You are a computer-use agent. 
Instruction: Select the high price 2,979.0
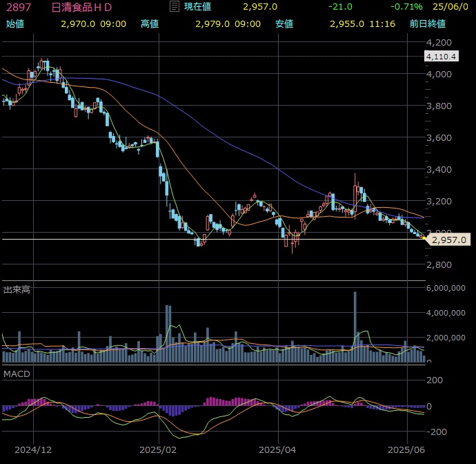(212, 24)
